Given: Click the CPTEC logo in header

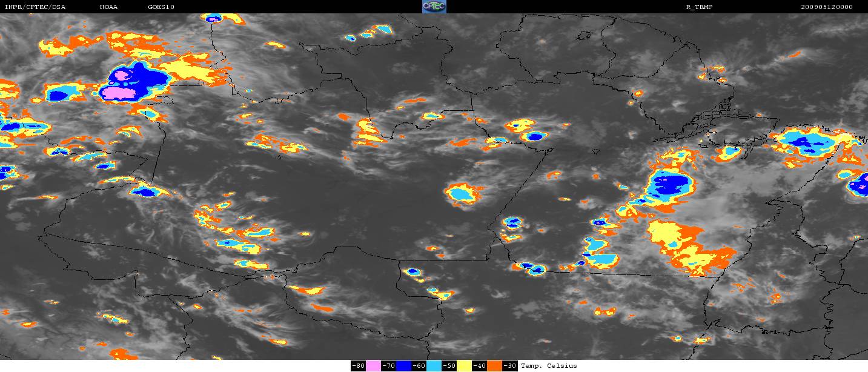Looking at the screenshot, I should [x=434, y=7].
